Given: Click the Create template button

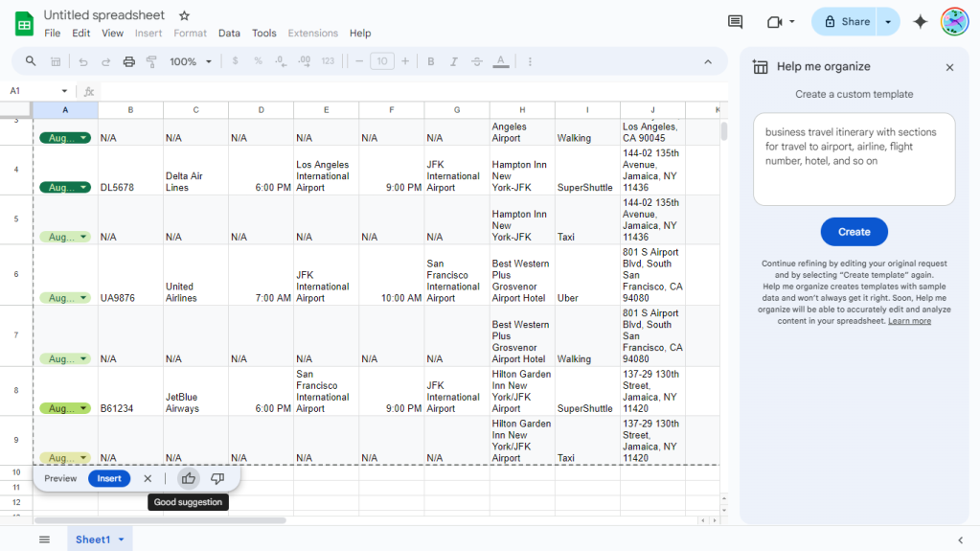Looking at the screenshot, I should click(x=854, y=232).
